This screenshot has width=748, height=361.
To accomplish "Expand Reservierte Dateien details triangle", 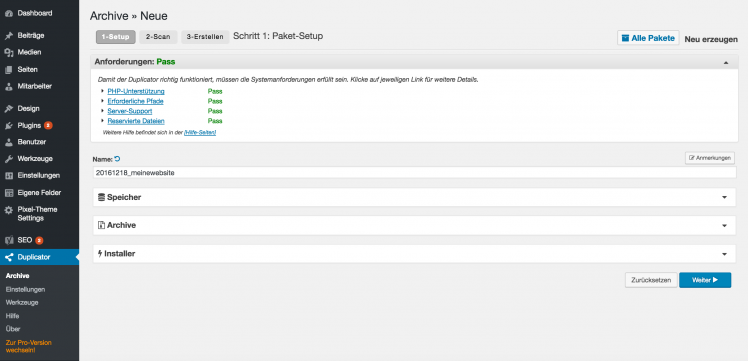I will pyautogui.click(x=103, y=121).
